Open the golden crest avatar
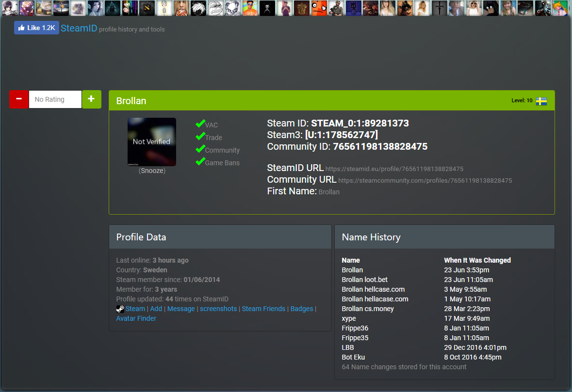Screen dimensions: 572x392 [x=302, y=8]
